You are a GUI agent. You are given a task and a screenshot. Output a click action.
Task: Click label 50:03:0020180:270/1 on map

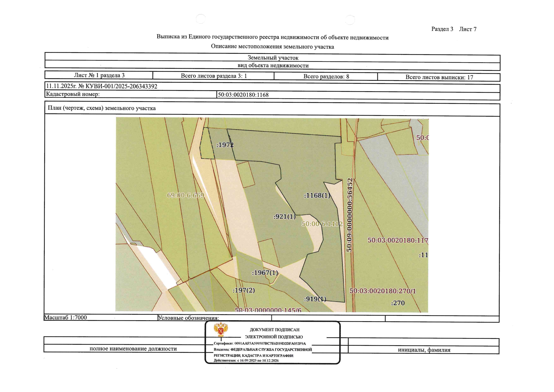click(383, 291)
